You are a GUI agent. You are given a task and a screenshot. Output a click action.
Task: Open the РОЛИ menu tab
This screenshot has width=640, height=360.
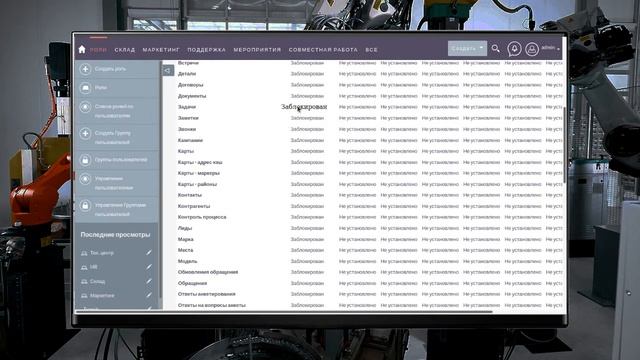point(98,49)
